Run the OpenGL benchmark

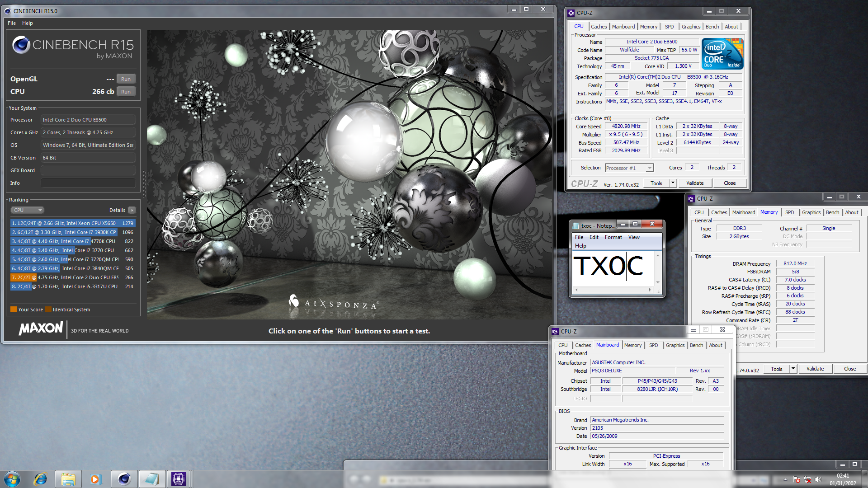126,79
